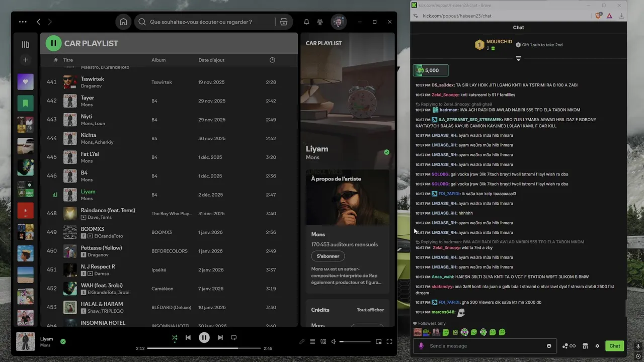Open emoji picker in Kick chat input
The image size is (644, 362).
[x=549, y=346]
